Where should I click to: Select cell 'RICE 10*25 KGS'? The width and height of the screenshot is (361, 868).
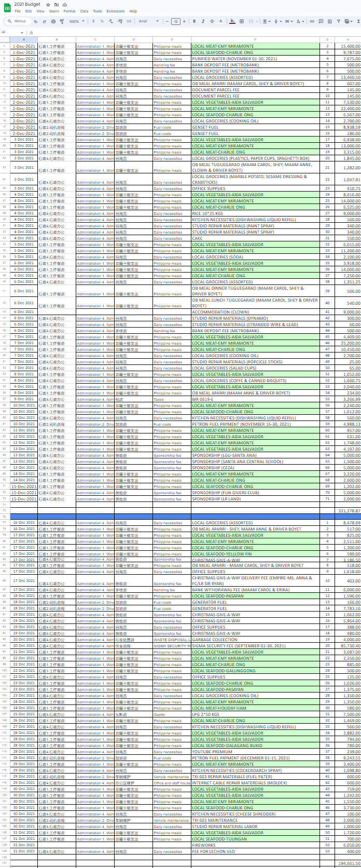pyautogui.click(x=255, y=213)
